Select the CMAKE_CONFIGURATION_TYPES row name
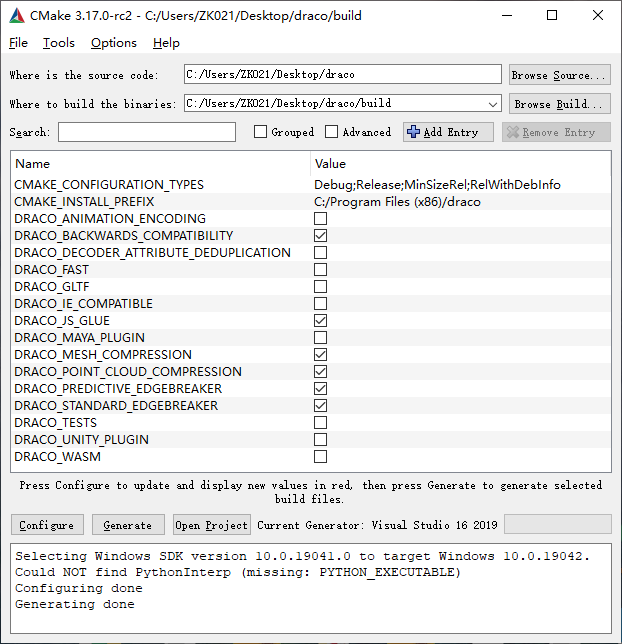Screen dimensions: 622x644 coord(109,185)
